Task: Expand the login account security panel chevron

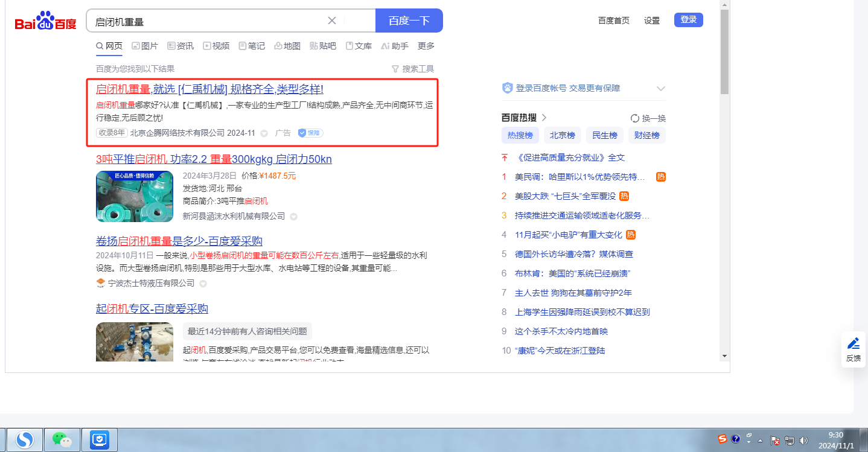Action: [x=660, y=89]
